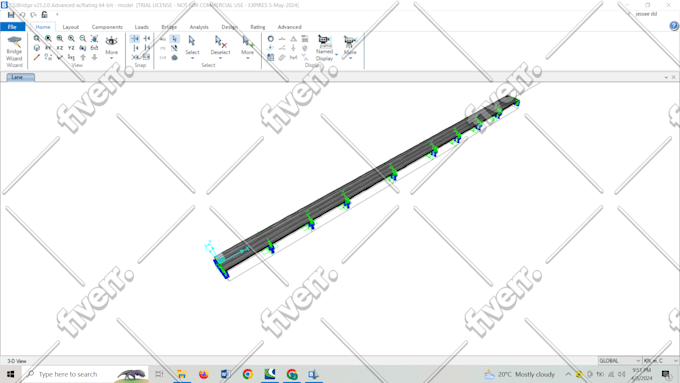
Task: Click the Windows search box
Action: 85,374
